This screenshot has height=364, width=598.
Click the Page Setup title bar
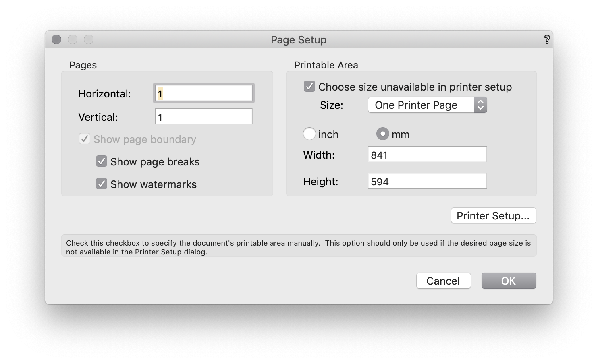click(299, 39)
